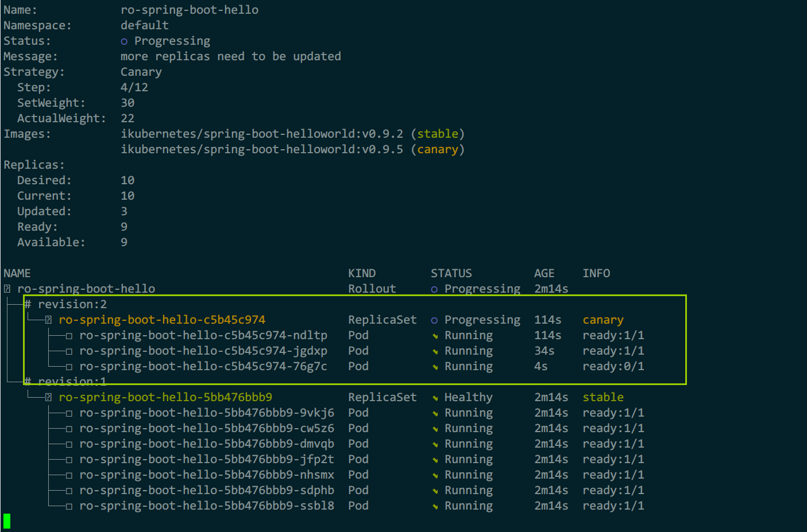
Task: Click the pod box icon before 5bb476bbb9-nhsmx
Action: 69,475
